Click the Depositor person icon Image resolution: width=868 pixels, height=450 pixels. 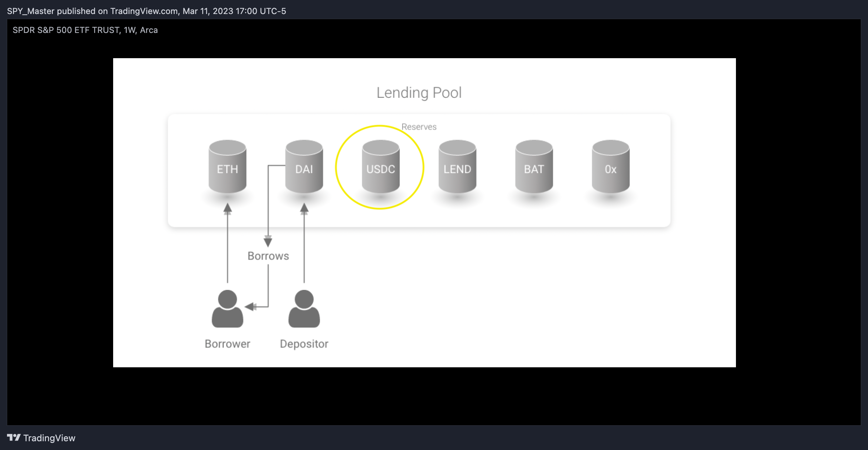pos(304,309)
